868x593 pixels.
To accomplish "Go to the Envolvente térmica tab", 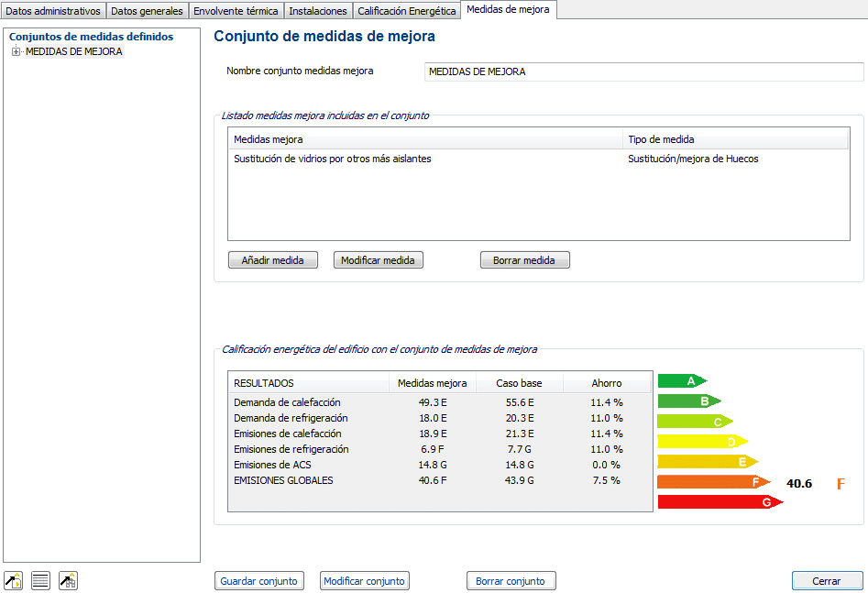I will point(236,11).
